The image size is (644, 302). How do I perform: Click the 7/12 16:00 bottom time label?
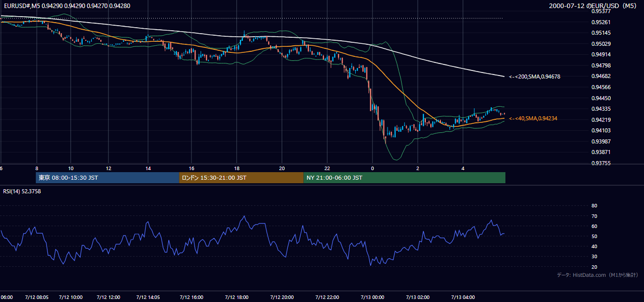tap(191, 297)
